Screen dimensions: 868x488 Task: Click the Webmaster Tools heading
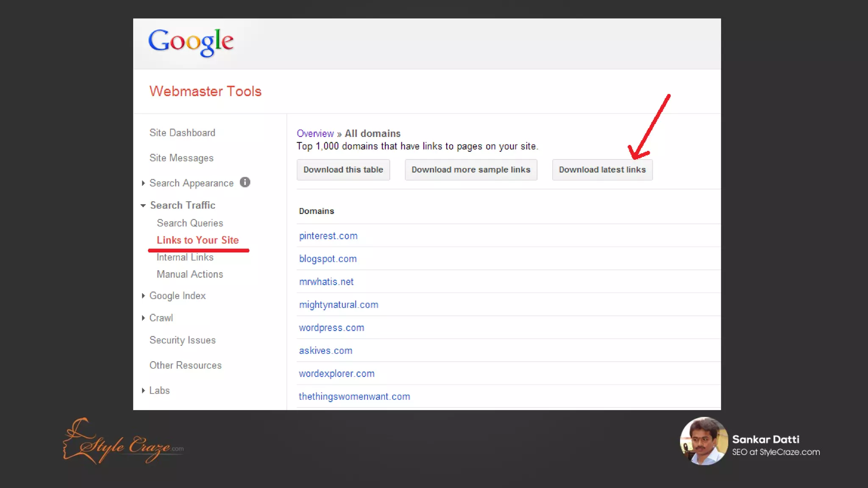(x=205, y=91)
